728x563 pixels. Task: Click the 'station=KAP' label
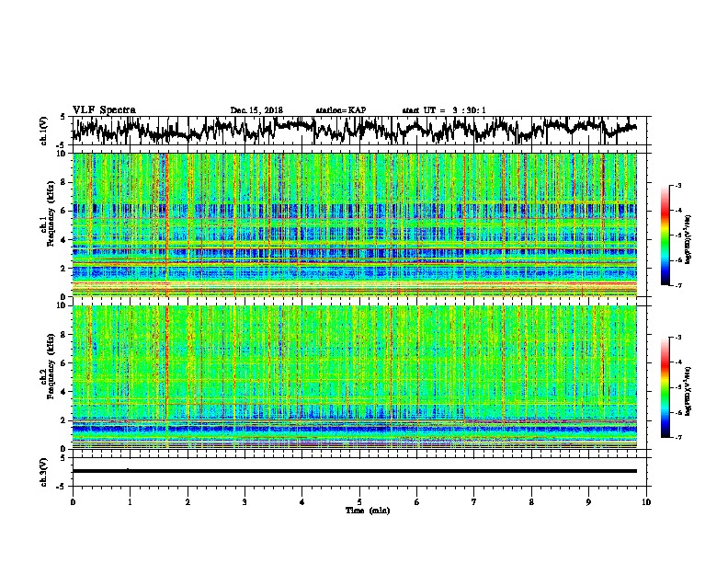341,110
